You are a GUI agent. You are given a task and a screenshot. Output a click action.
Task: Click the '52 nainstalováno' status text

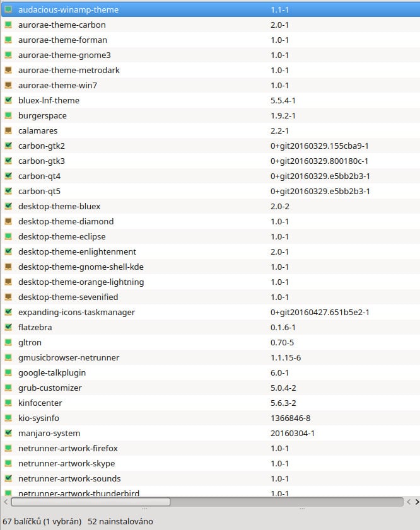tap(120, 521)
